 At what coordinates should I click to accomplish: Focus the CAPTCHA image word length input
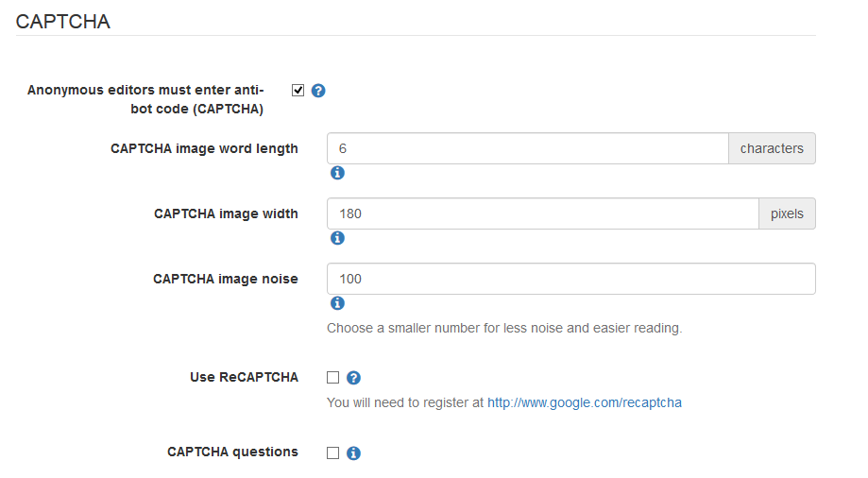coord(527,148)
